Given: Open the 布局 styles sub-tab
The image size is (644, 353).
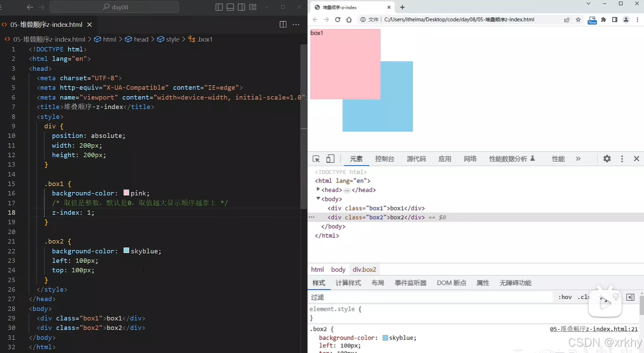Looking at the screenshot, I should click(378, 283).
